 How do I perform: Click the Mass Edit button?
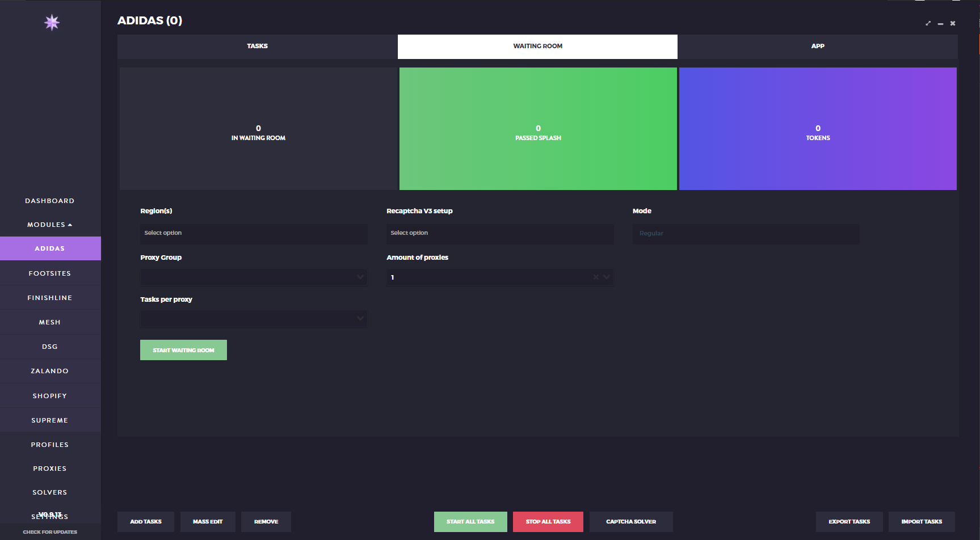click(x=208, y=522)
